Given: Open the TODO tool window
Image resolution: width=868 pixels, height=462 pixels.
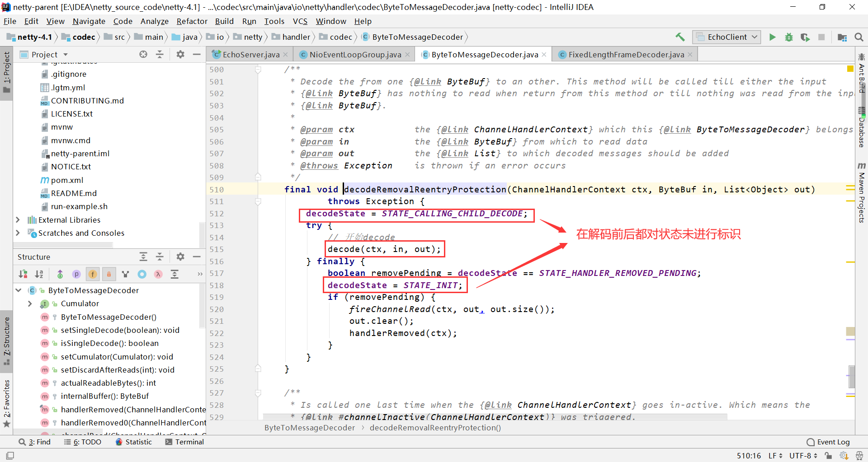Looking at the screenshot, I should 83,442.
